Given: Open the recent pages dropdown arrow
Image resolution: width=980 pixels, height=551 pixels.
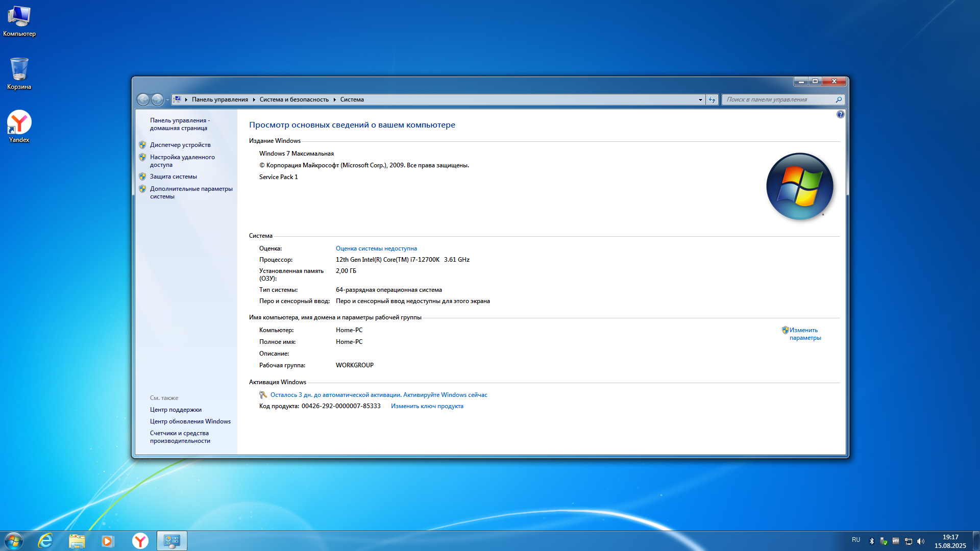Looking at the screenshot, I should click(x=167, y=99).
